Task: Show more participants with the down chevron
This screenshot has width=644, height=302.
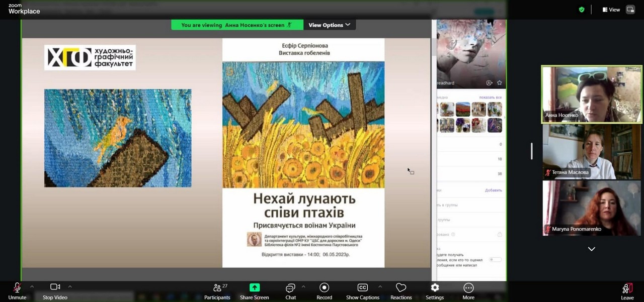Action: [x=592, y=249]
